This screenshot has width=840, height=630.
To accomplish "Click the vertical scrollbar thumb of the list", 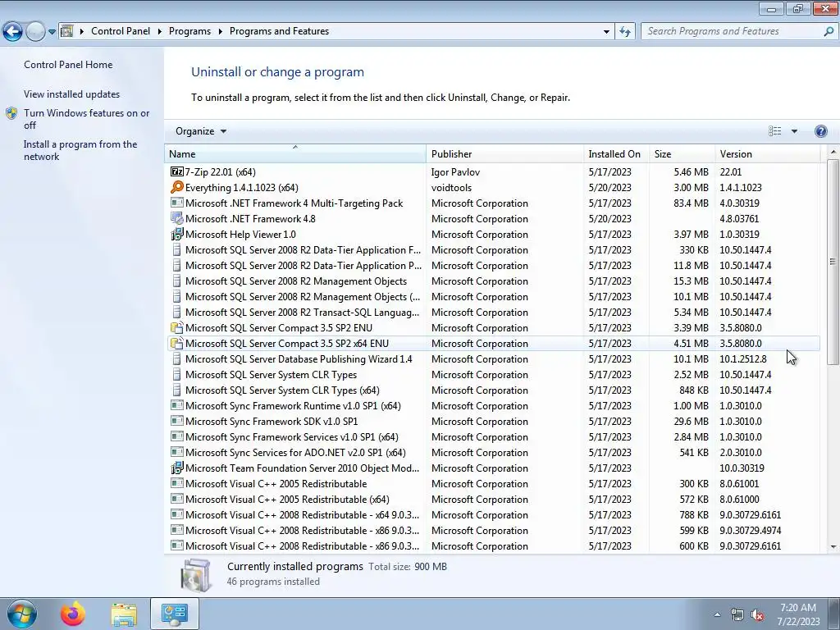I will pyautogui.click(x=833, y=262).
